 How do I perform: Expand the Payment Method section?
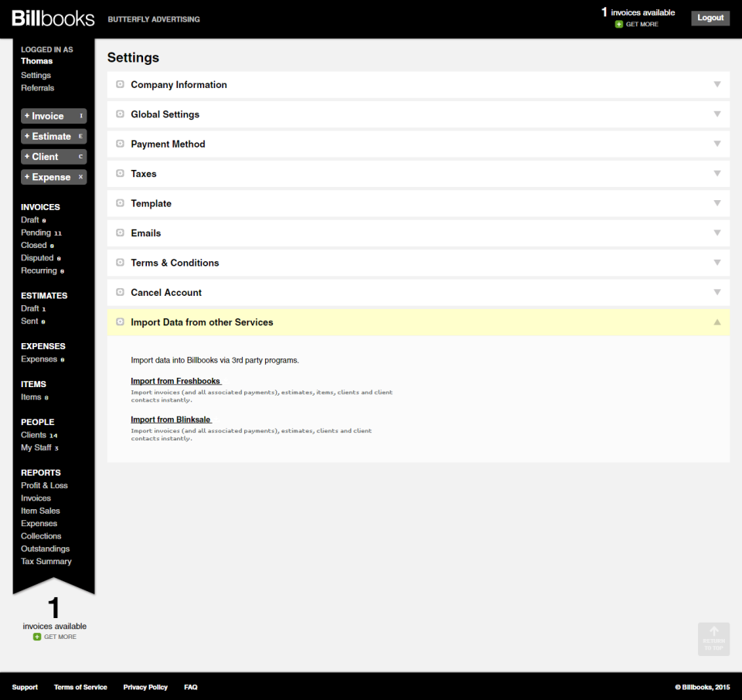click(x=717, y=144)
